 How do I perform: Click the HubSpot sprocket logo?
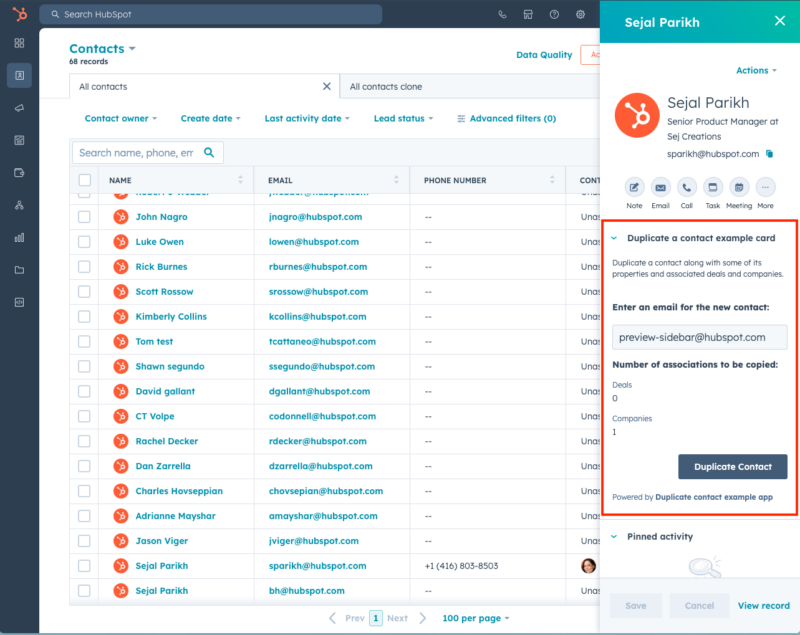click(20, 14)
